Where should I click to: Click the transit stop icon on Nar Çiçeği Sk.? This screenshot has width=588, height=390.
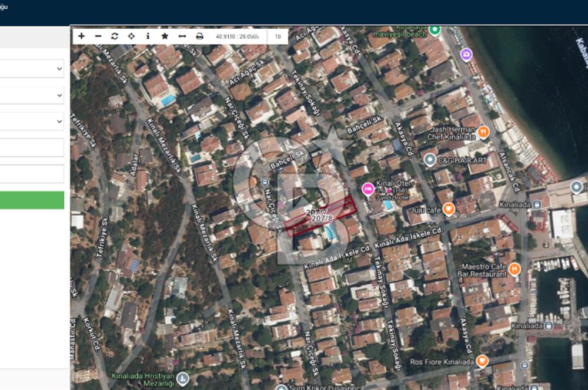pos(265,183)
